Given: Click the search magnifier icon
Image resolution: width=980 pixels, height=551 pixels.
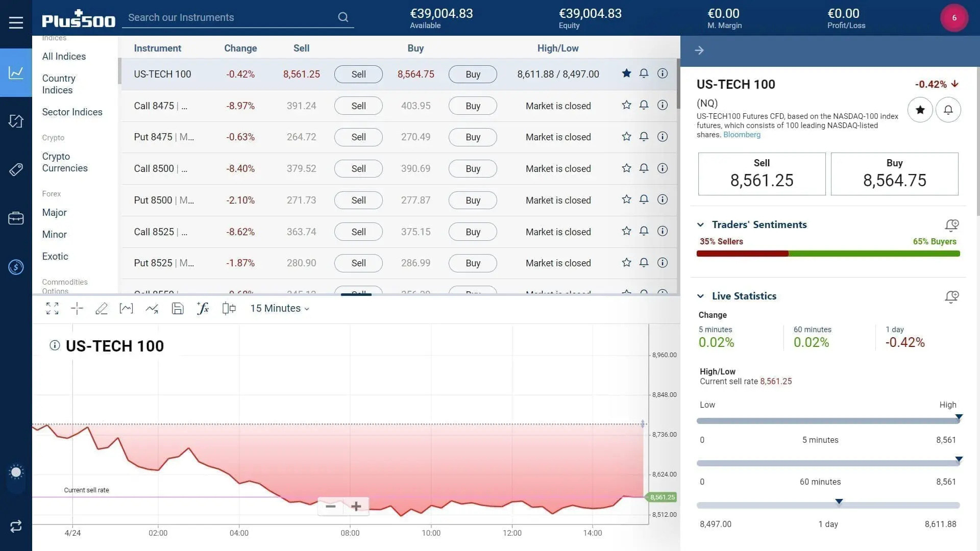Looking at the screenshot, I should [x=343, y=17].
